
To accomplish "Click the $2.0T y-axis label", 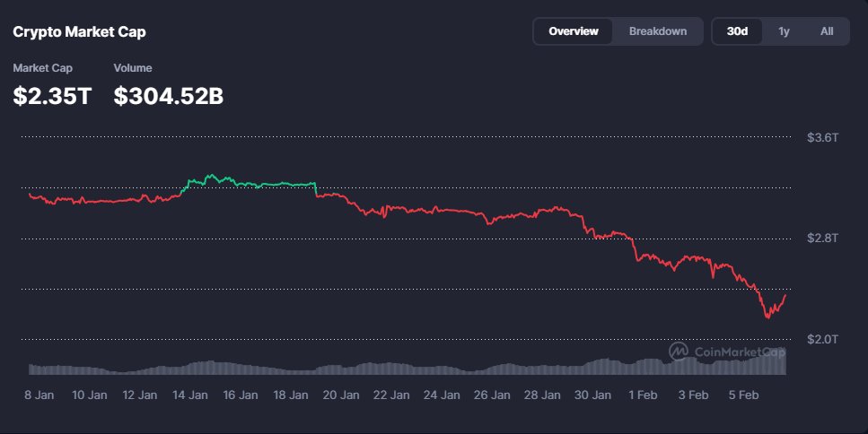I will click(x=822, y=339).
